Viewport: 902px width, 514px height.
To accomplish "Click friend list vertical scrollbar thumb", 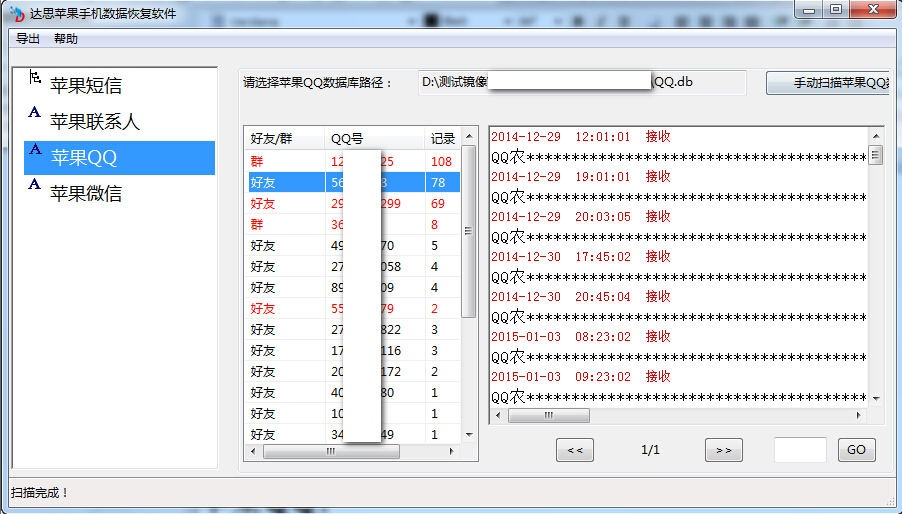I will [468, 231].
